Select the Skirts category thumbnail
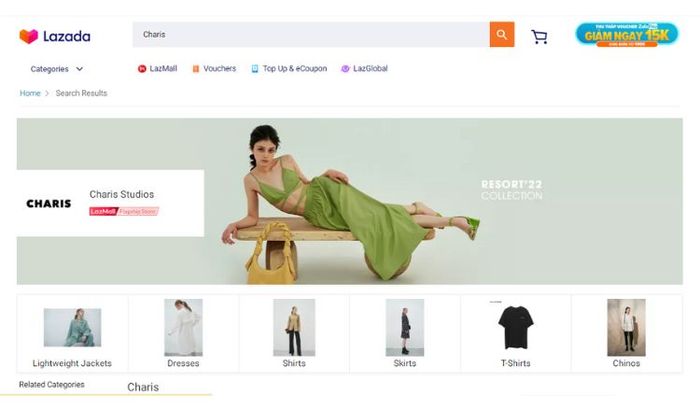 point(405,328)
